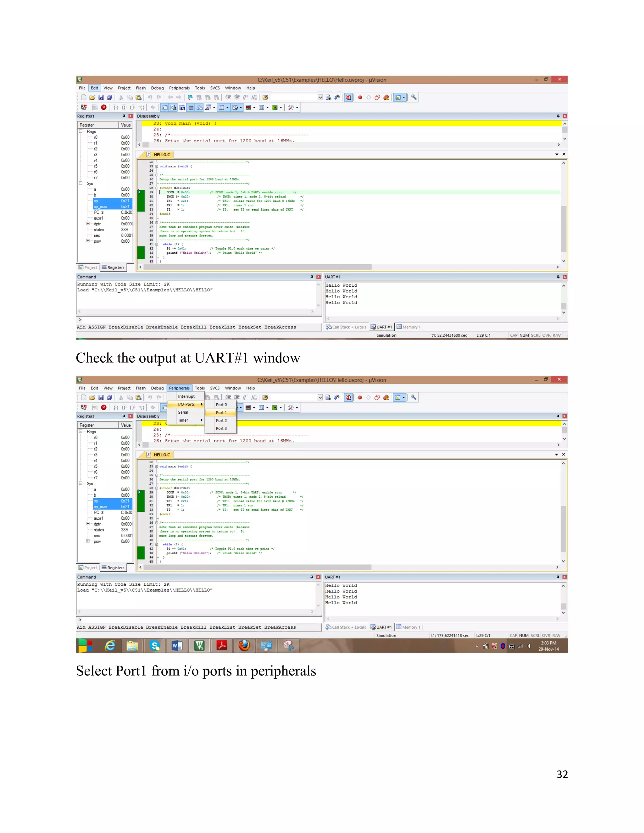644x833 pixels.
Task: Toggle Registers Window button in upper screenshot toolbar
Action: (191, 108)
